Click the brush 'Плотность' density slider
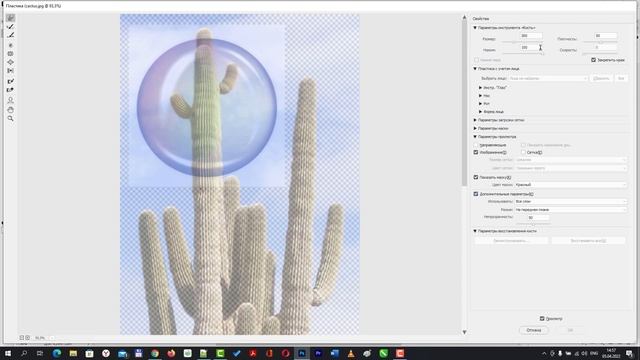 point(600,42)
